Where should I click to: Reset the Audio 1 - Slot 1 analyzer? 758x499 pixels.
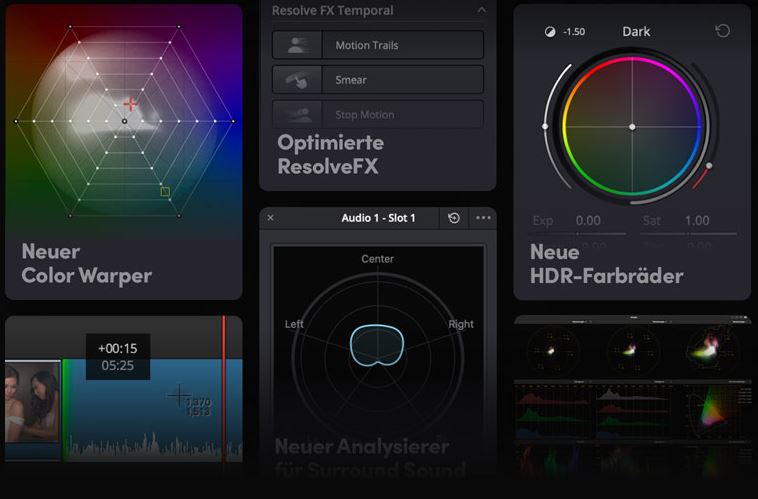[x=454, y=218]
